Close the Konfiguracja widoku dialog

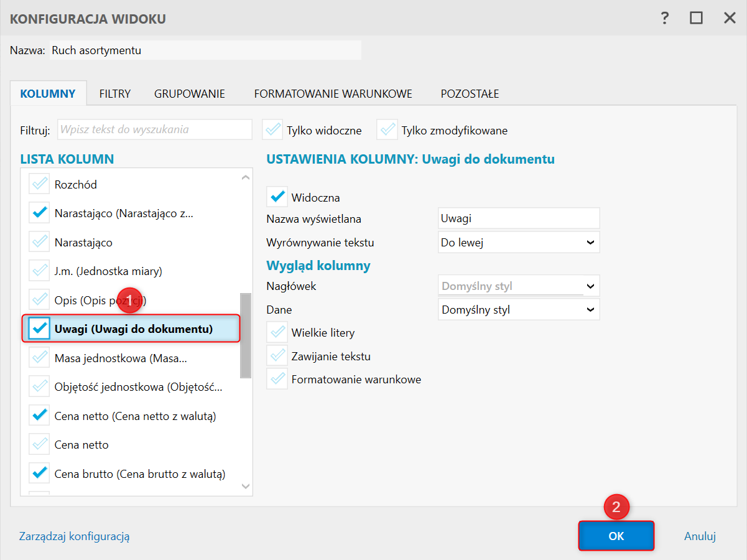point(730,18)
